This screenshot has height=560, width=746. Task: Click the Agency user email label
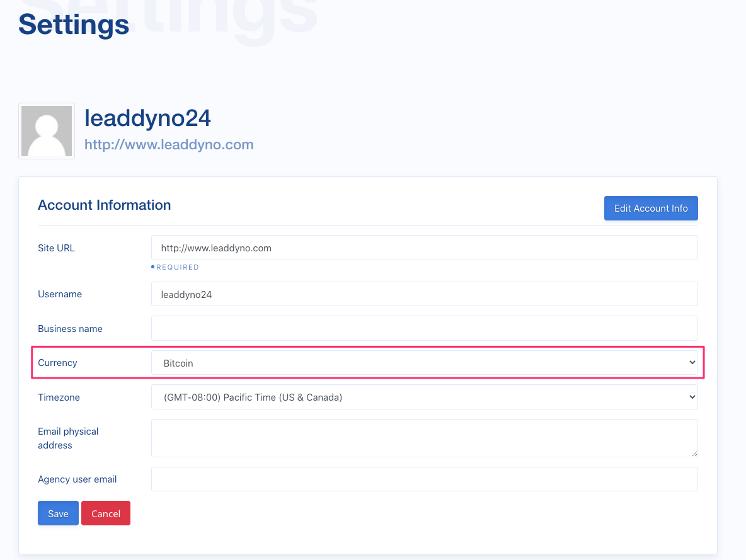click(x=77, y=479)
